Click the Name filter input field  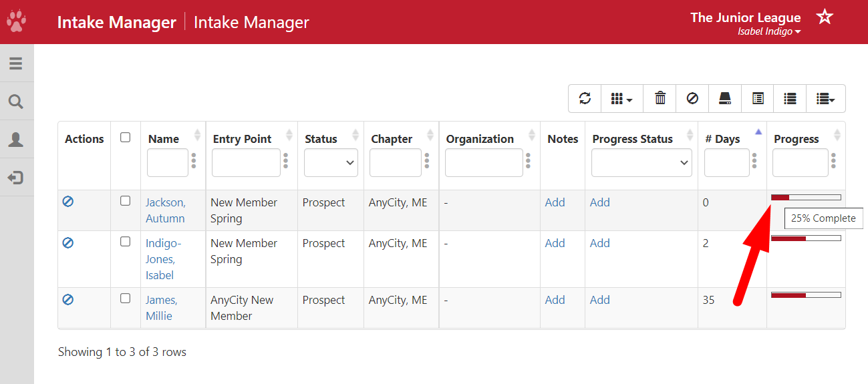[168, 162]
